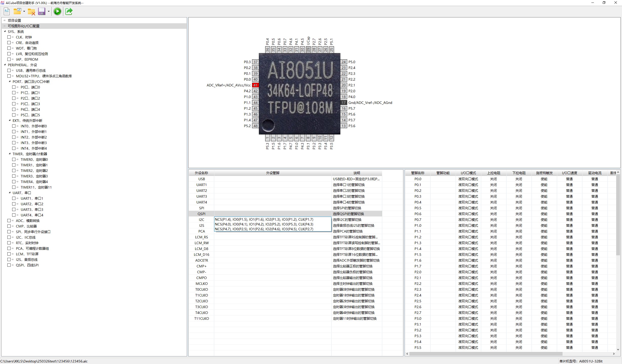Screen dimensions: 622x364
Task: Select QSPI pin option starting NCS(P1.4)
Action: [x=273, y=219]
